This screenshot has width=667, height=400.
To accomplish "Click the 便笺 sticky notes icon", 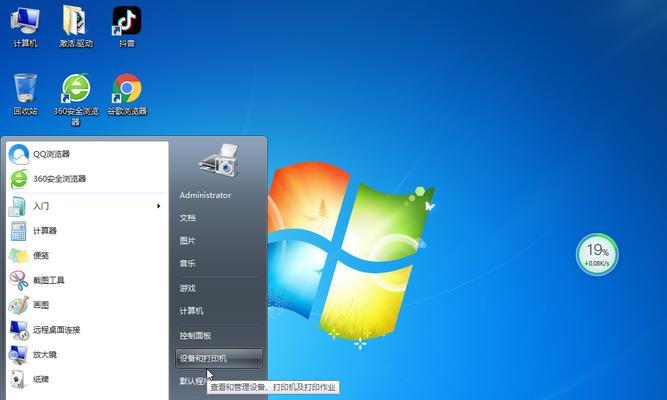I will (x=18, y=255).
